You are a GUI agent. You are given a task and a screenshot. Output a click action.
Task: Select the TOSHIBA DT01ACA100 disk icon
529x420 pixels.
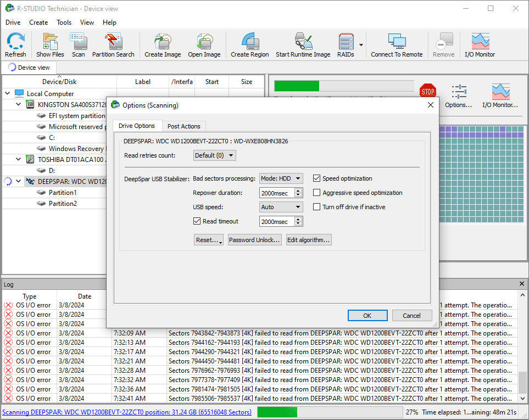point(30,159)
